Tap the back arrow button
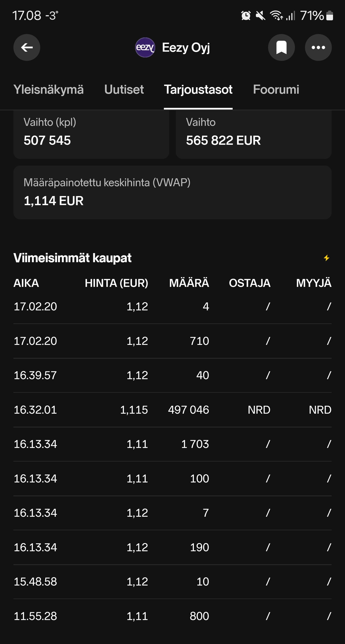Image resolution: width=345 pixels, height=644 pixels. click(x=27, y=47)
